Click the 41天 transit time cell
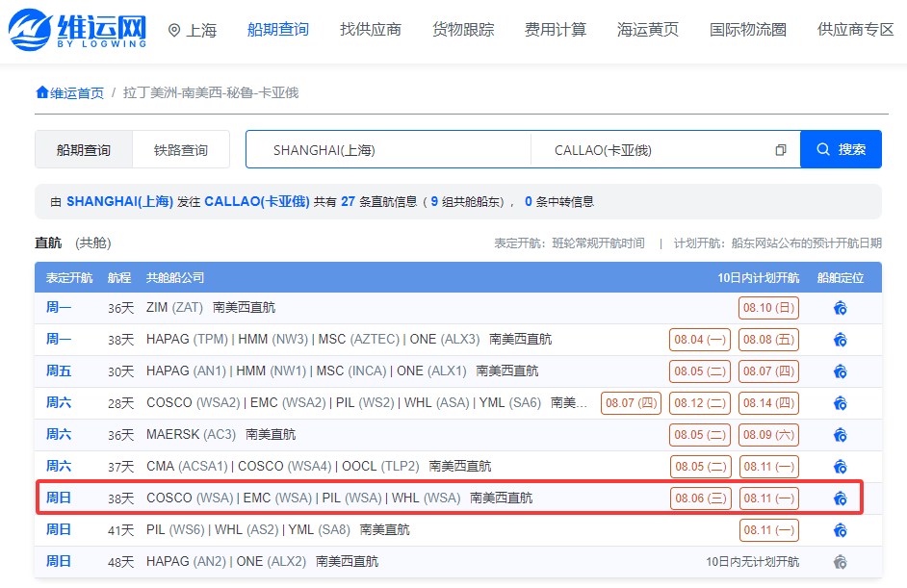The height and width of the screenshot is (588, 907). pos(121,529)
